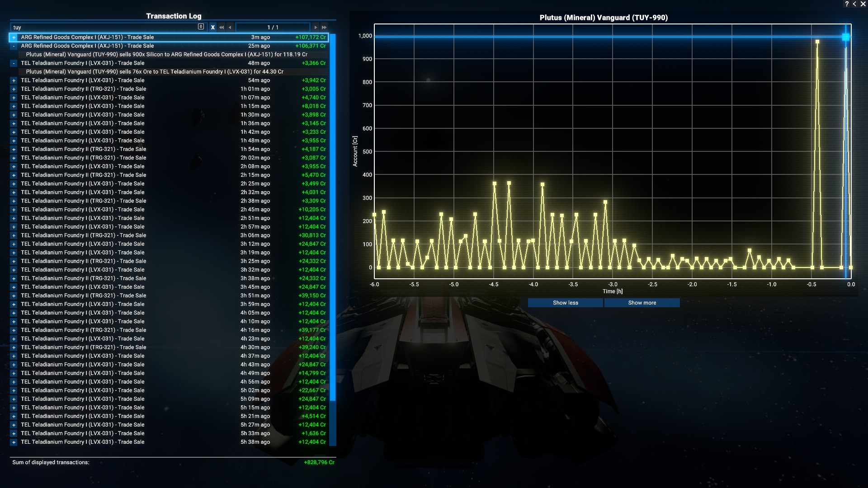Expand the Trade Sale entry from 4h 16m ago
Screen dimensions: 868x488
(14, 330)
